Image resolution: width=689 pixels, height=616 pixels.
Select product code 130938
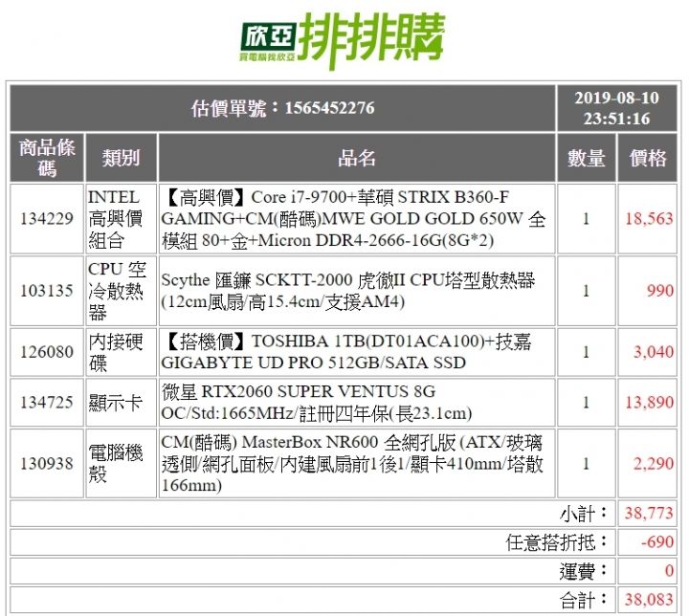[47, 464]
